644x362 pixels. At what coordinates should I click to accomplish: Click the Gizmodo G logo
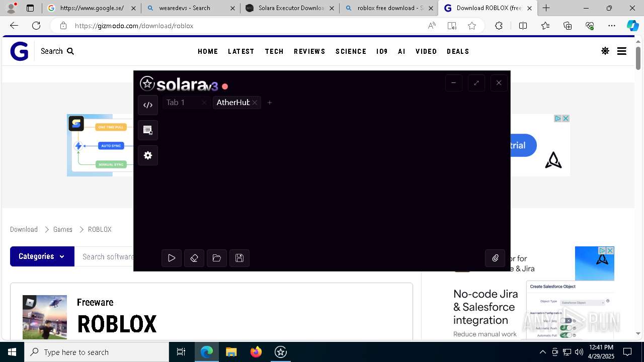coord(19,51)
